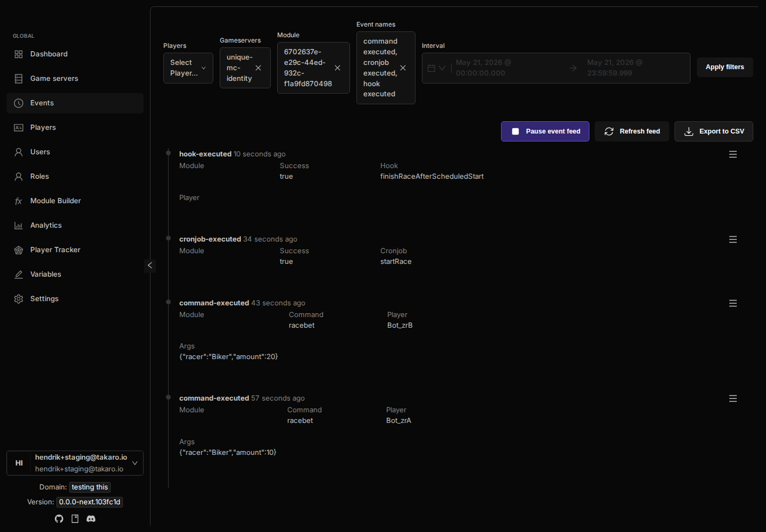Screen dimensions: 766x532
Task: Open the interval calendar preset dropdown
Action: pyautogui.click(x=437, y=68)
